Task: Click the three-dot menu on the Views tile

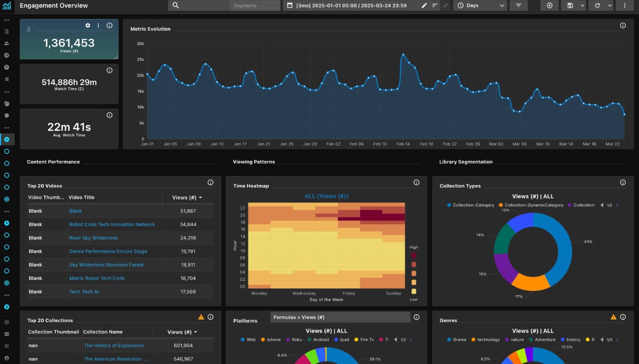Action: click(x=98, y=25)
